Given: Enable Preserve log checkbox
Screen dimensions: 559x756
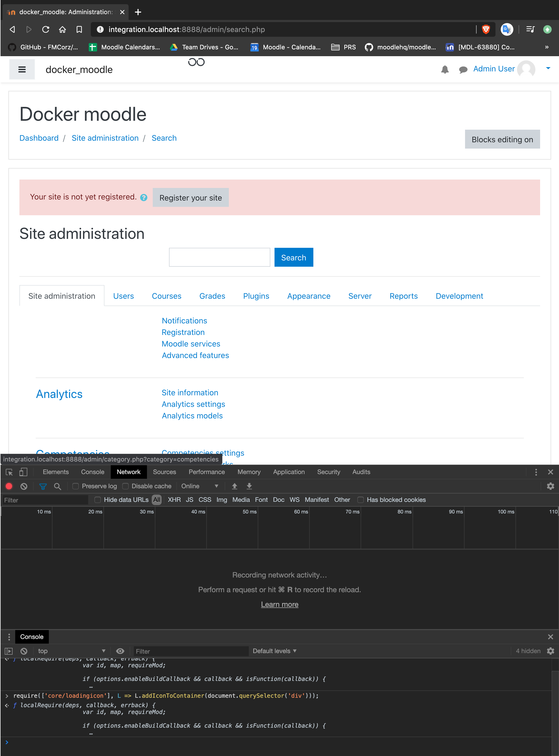Looking at the screenshot, I should 76,486.
